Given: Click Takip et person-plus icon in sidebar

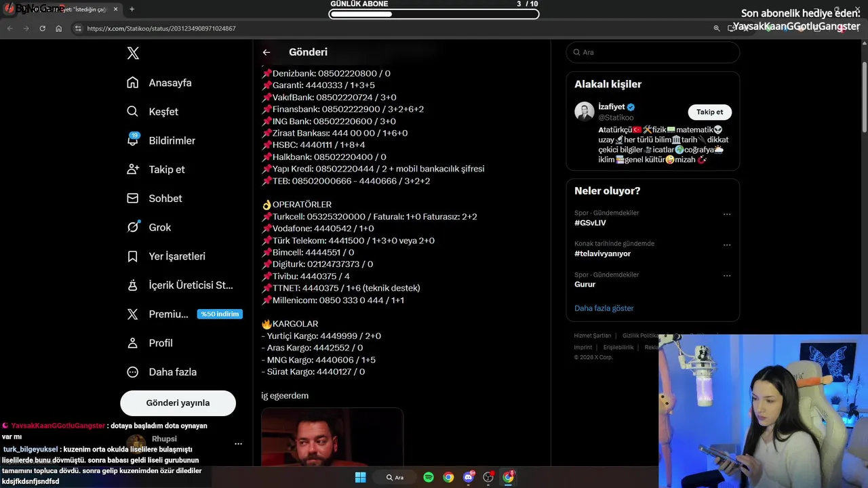Looking at the screenshot, I should coord(133,169).
